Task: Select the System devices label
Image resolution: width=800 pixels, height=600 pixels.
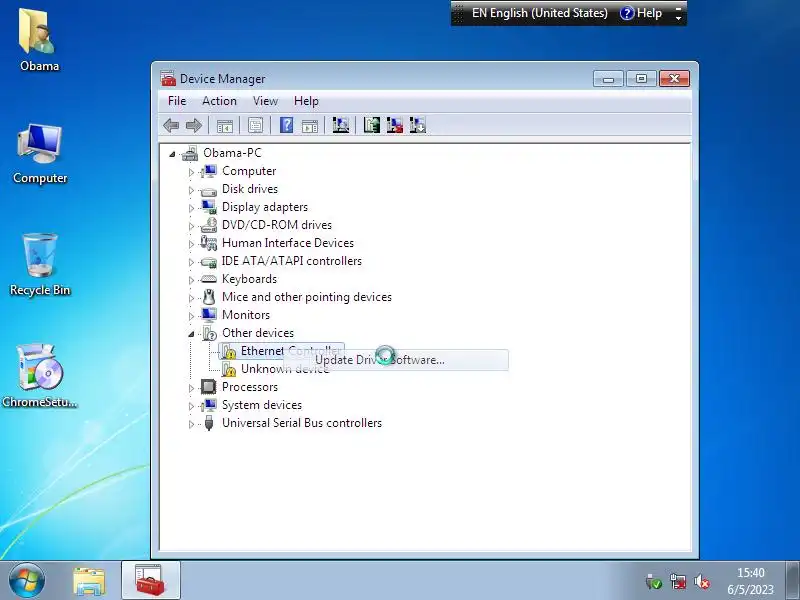Action: tap(262, 405)
